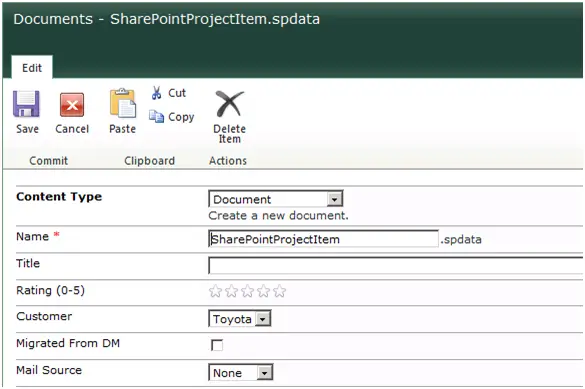
Task: Click the '.spdata' extension text
Action: 461,239
